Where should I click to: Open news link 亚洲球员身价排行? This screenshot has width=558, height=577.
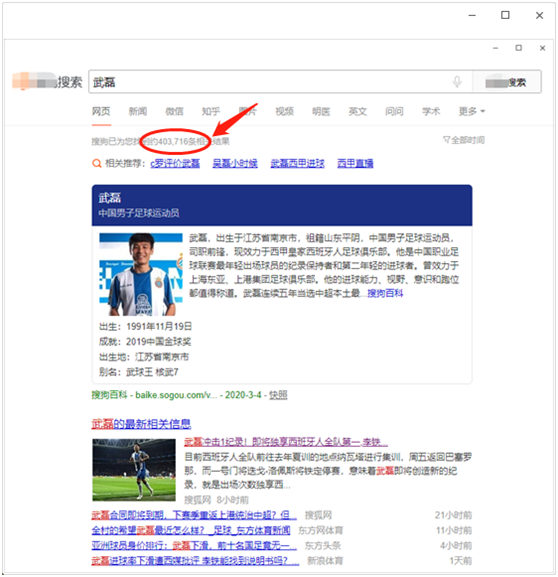(194, 545)
